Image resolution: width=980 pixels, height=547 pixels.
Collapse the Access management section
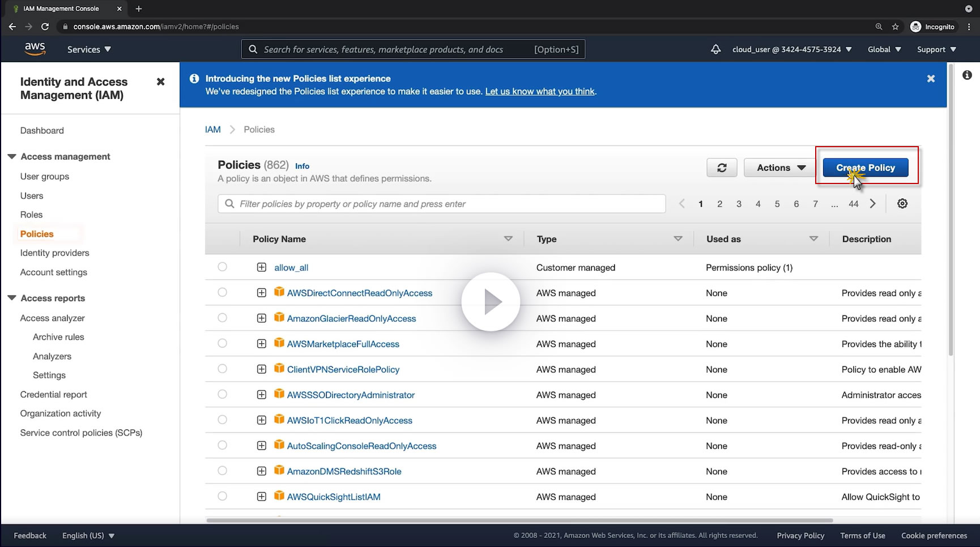click(x=12, y=157)
